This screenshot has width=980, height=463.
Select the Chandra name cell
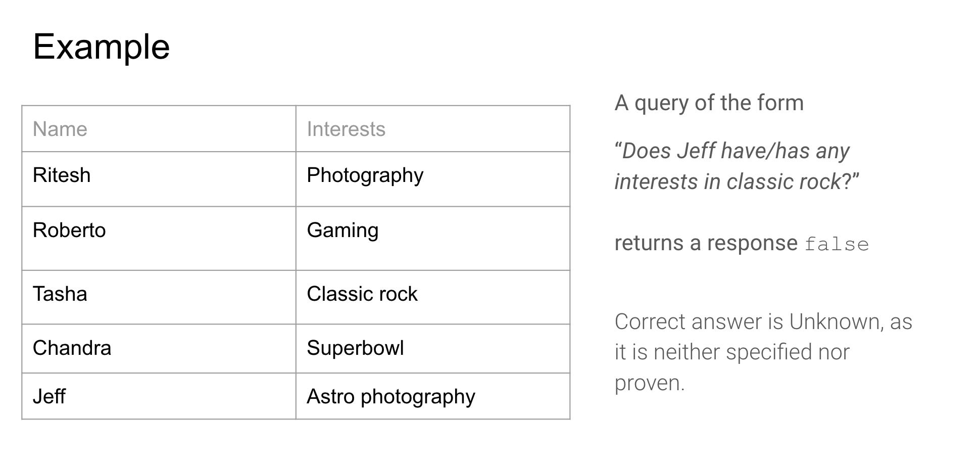click(159, 349)
